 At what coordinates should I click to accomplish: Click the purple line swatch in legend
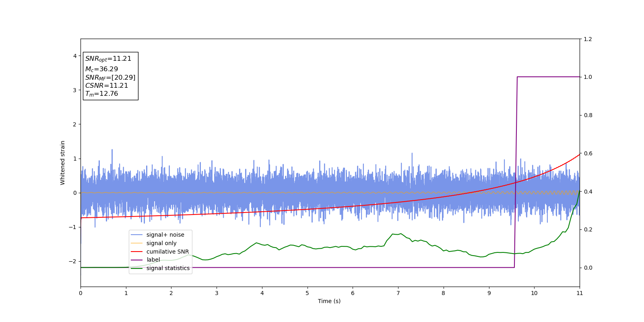[137, 260]
